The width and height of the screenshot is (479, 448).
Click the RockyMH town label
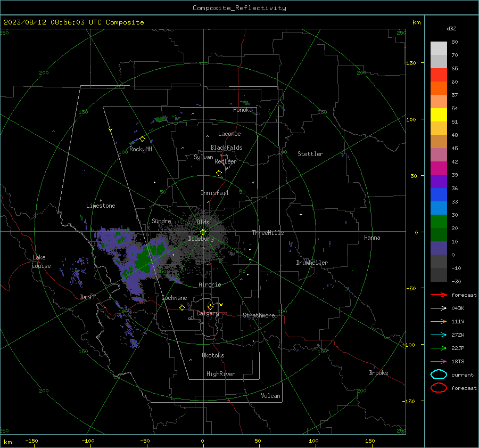click(141, 149)
